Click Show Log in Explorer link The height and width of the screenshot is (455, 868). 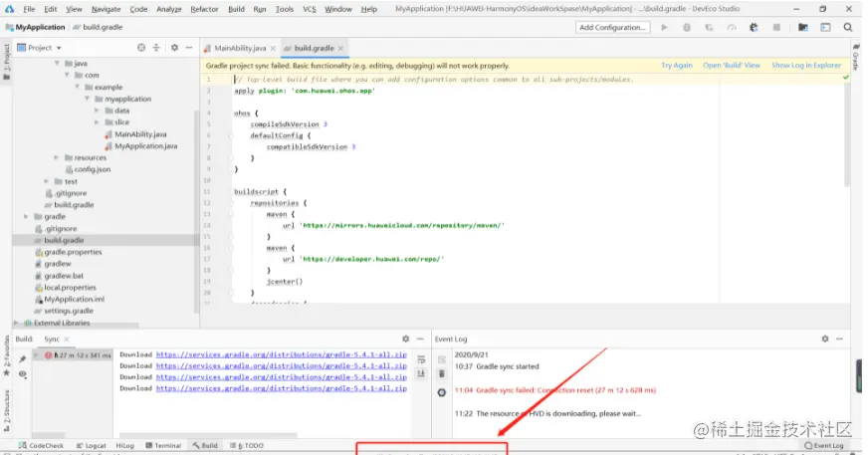click(x=806, y=66)
